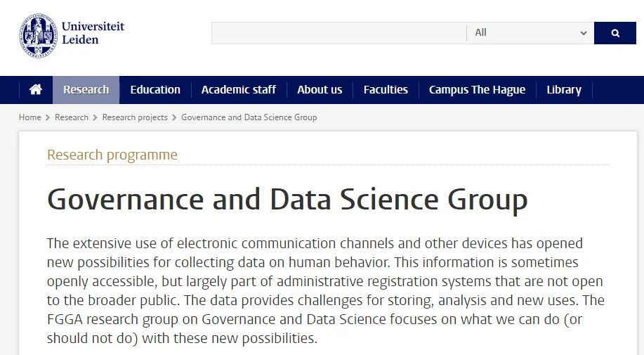Open the Education menu item
Image resolution: width=644 pixels, height=355 pixels.
[155, 89]
